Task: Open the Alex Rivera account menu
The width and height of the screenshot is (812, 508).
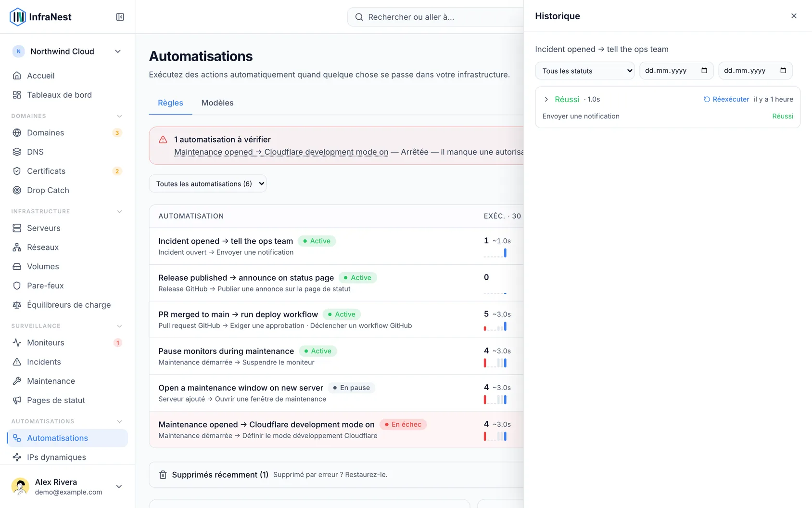Action: click(x=67, y=486)
